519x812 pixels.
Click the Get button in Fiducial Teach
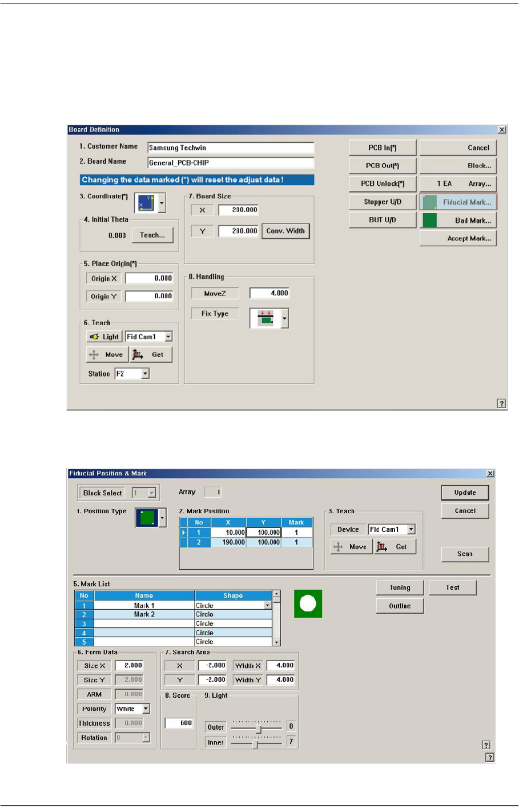[395, 547]
